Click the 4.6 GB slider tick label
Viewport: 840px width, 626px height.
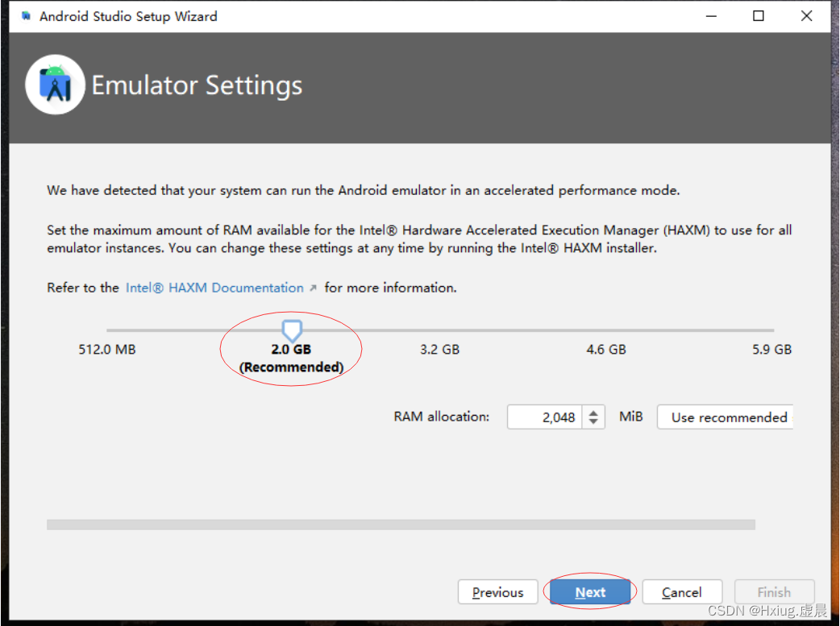point(606,349)
